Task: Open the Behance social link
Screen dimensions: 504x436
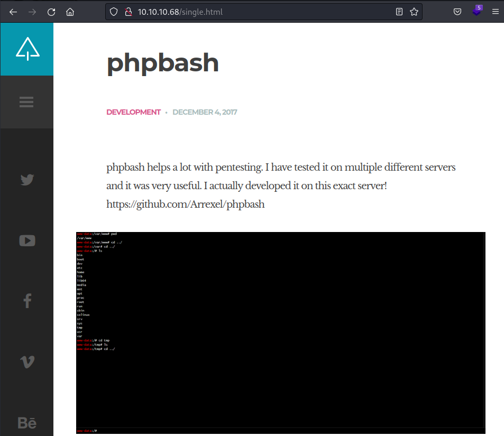Action: pos(27,423)
